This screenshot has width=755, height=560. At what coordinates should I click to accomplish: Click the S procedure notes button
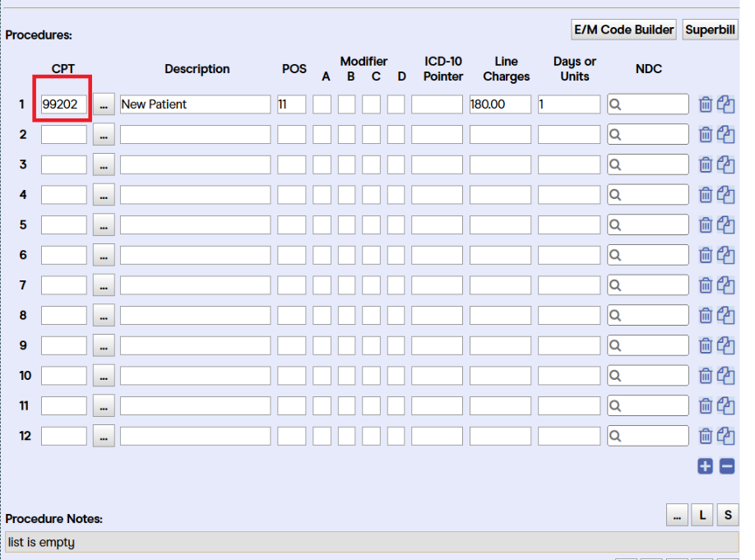(x=728, y=516)
